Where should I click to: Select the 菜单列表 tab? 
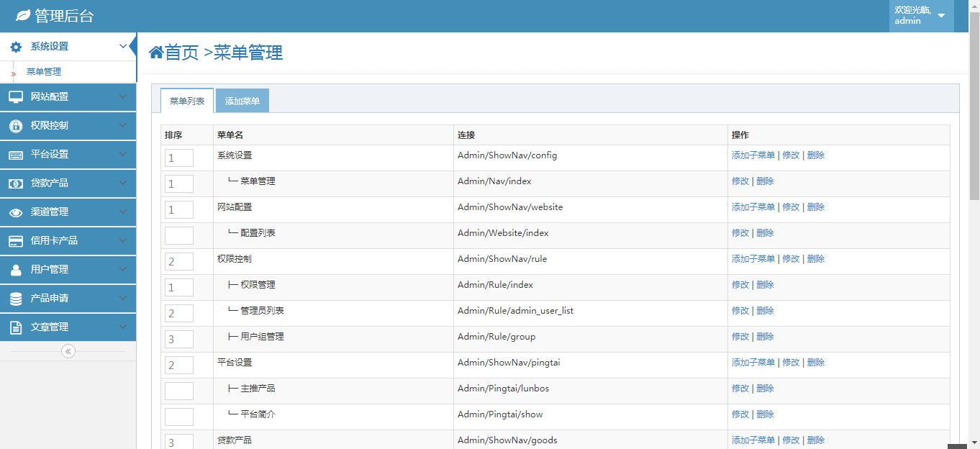coord(187,101)
